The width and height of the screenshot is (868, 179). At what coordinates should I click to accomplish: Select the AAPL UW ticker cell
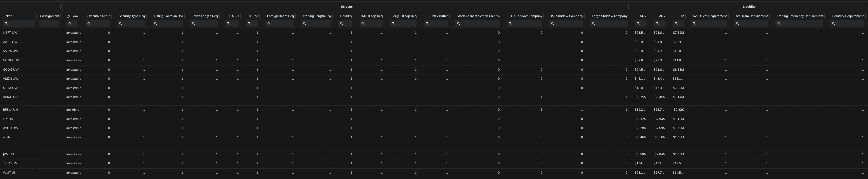(x=10, y=42)
